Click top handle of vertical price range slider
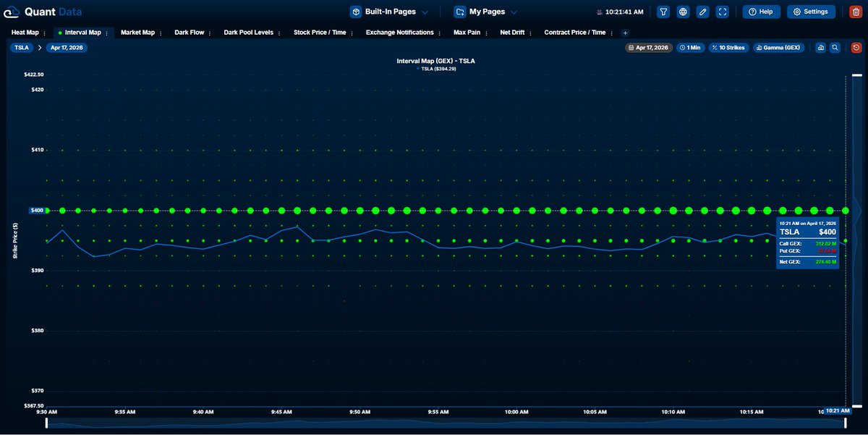 click(856, 75)
